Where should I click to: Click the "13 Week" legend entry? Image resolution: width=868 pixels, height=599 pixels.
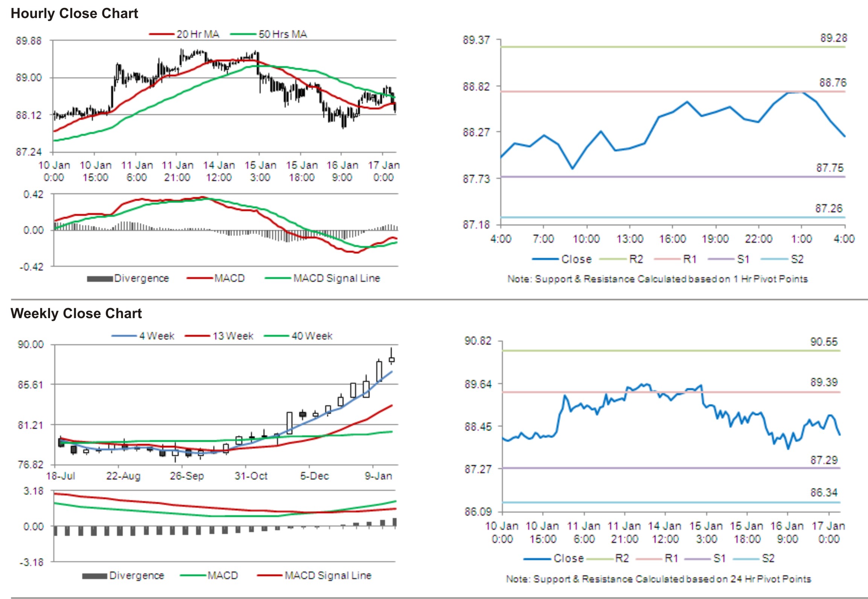click(x=219, y=336)
